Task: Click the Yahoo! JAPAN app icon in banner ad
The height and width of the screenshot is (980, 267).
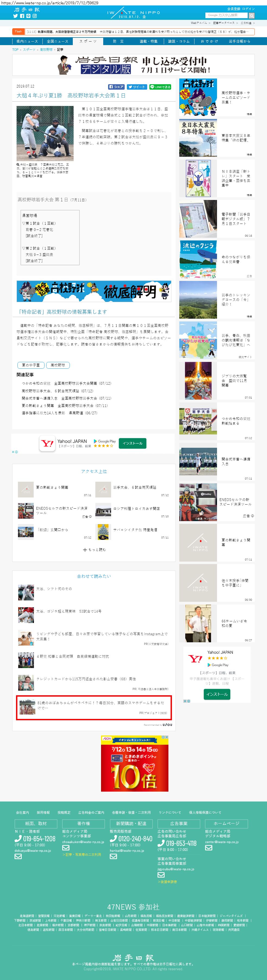Action: click(x=47, y=444)
